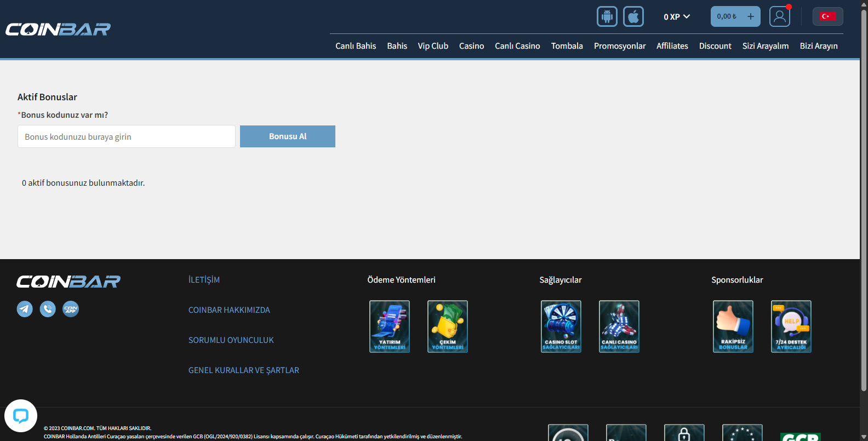Expand the 0 XP dropdown
Image resolution: width=868 pixels, height=441 pixels.
[x=677, y=16]
